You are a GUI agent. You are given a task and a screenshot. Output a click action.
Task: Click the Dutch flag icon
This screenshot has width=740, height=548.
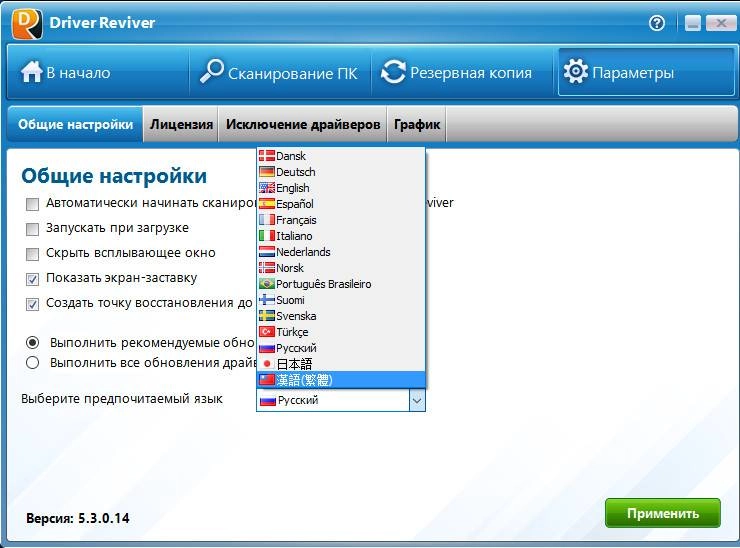pos(267,252)
